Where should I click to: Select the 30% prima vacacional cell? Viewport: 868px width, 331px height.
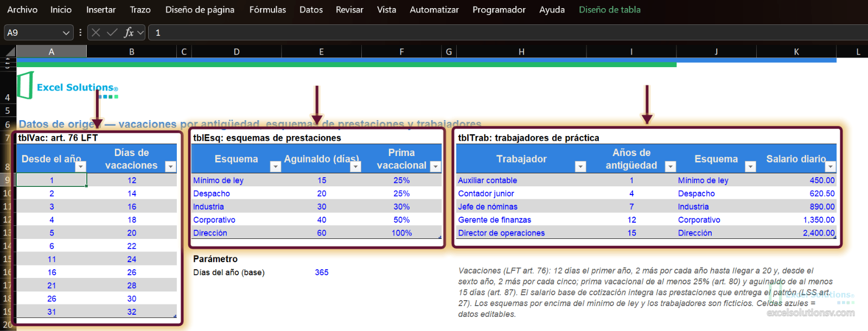(x=401, y=206)
